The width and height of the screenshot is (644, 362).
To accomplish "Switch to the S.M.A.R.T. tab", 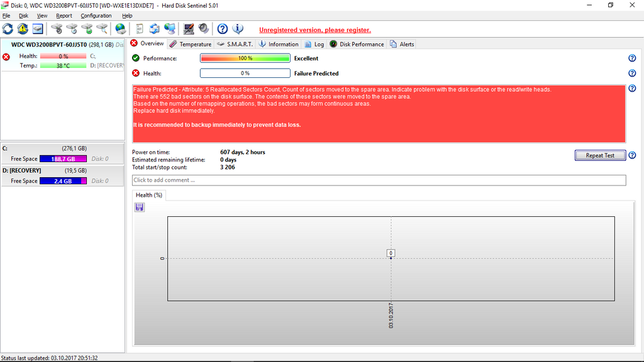I will click(x=235, y=45).
